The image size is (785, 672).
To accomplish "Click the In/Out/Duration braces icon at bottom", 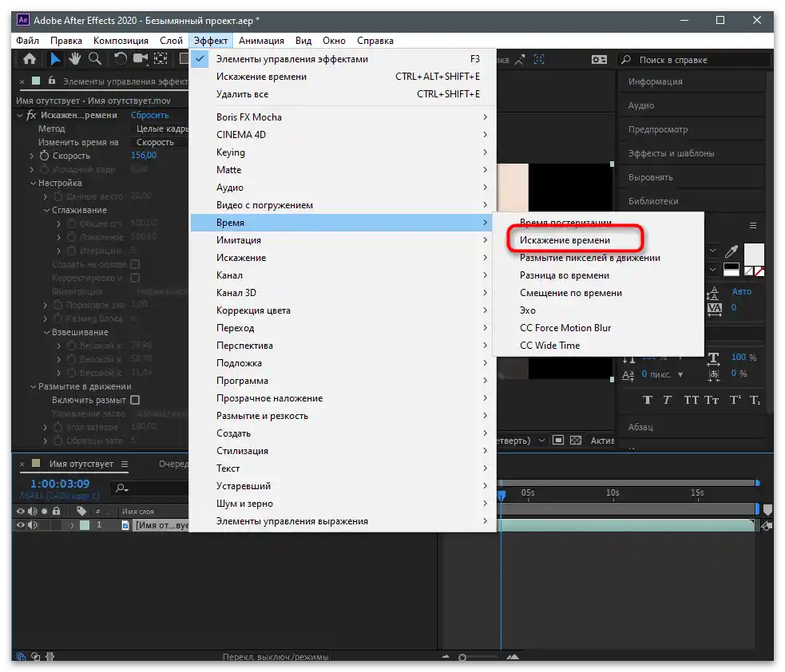I will [50, 657].
